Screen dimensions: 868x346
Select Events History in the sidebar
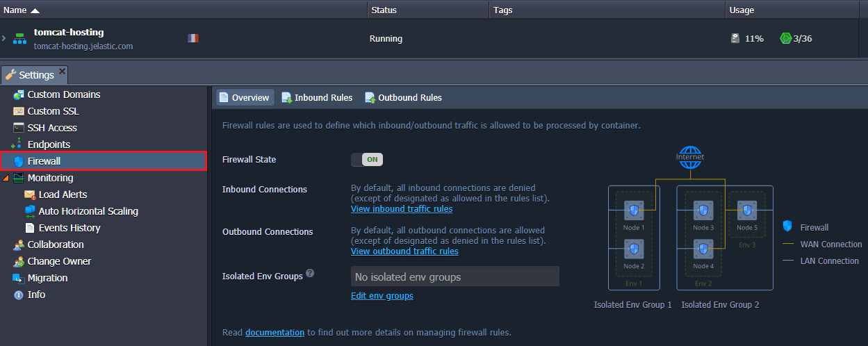[69, 228]
